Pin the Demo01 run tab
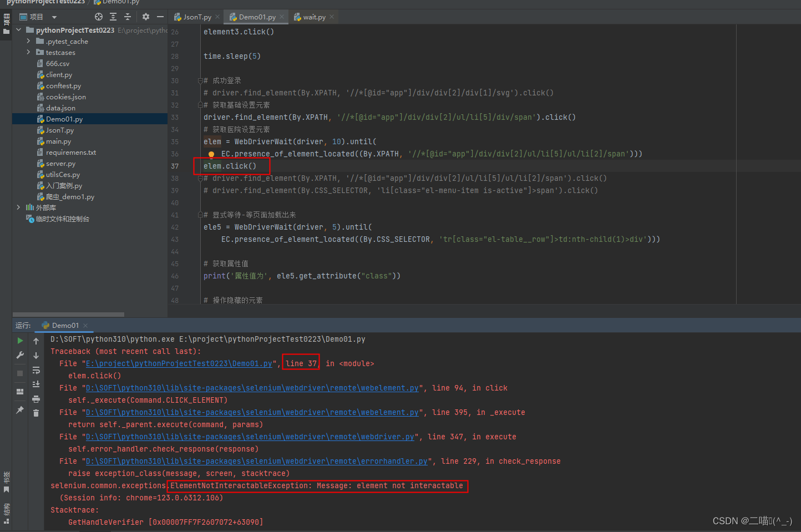 (x=19, y=409)
